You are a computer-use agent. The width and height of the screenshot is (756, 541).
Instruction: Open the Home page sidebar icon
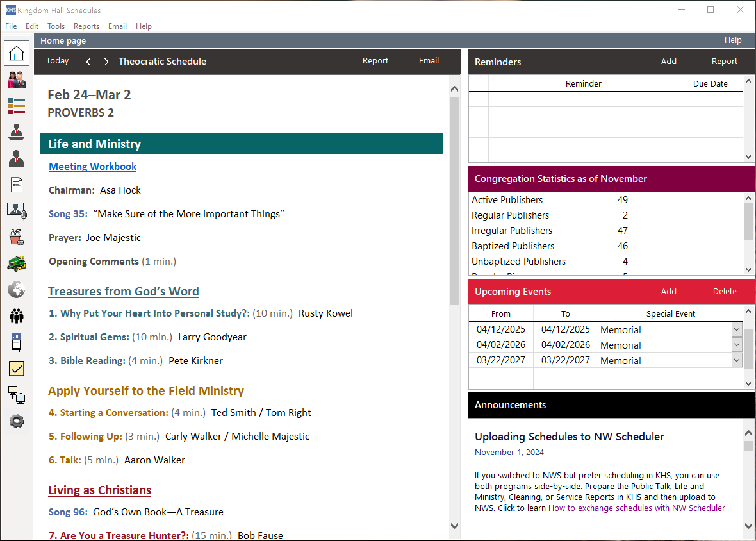point(17,53)
